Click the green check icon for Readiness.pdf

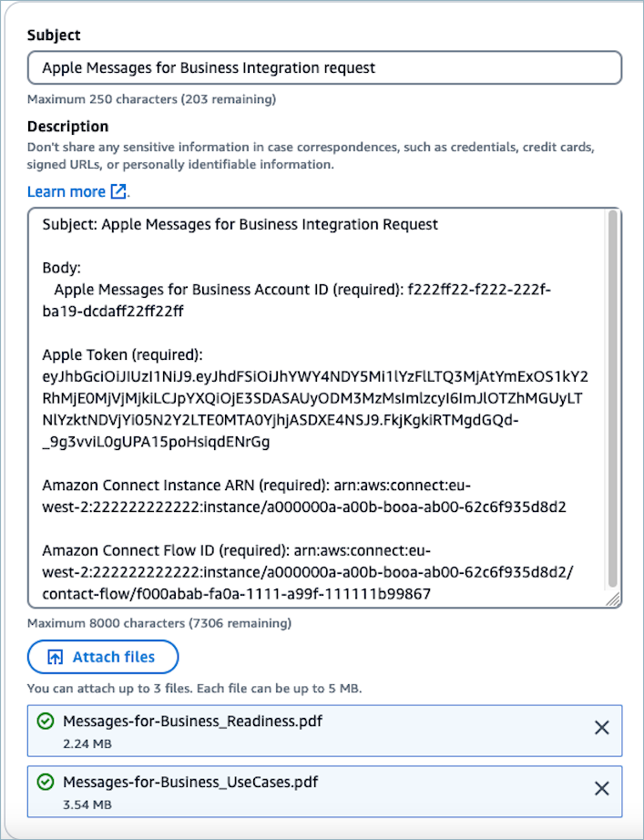[x=46, y=722]
